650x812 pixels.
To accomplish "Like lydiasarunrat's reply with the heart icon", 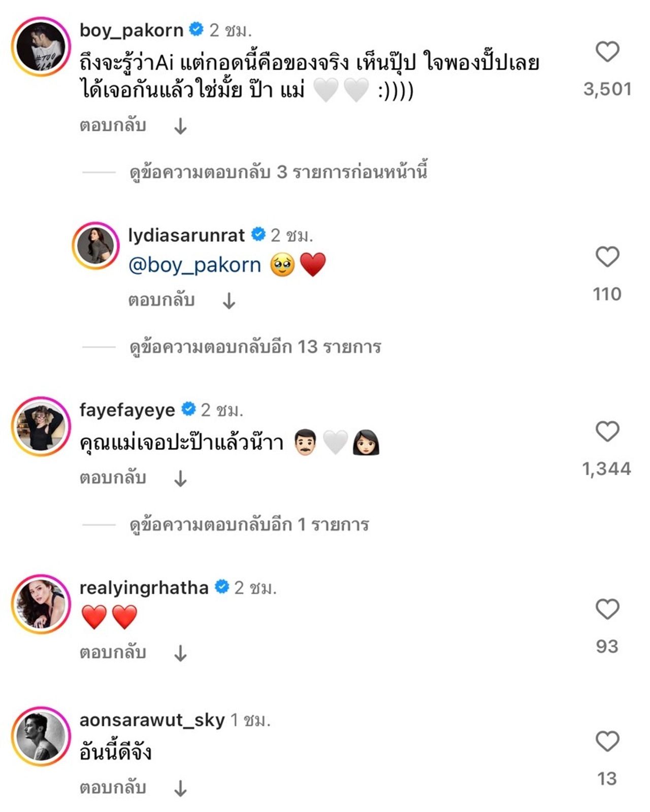I will (x=607, y=257).
